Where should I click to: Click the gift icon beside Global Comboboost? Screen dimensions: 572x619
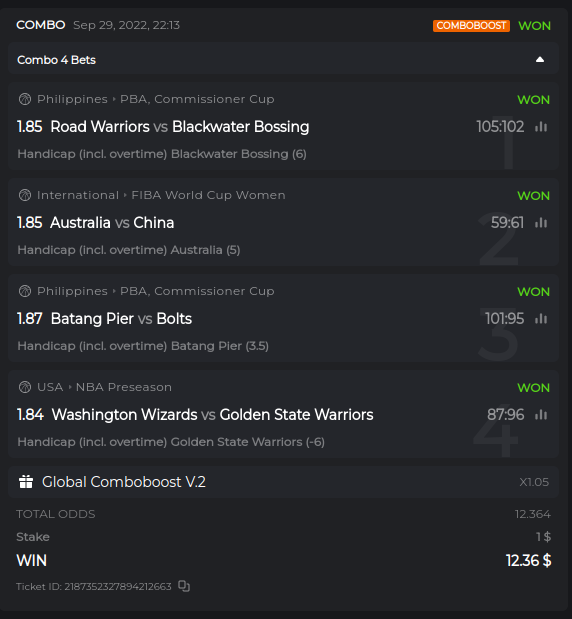pos(26,482)
